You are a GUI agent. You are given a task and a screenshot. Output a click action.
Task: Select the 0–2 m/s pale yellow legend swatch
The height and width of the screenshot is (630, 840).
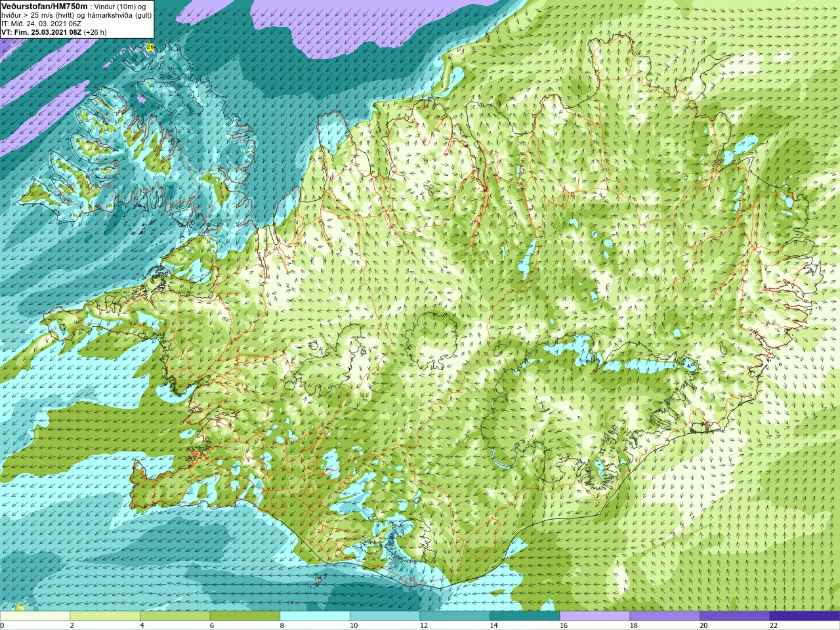pyautogui.click(x=35, y=616)
